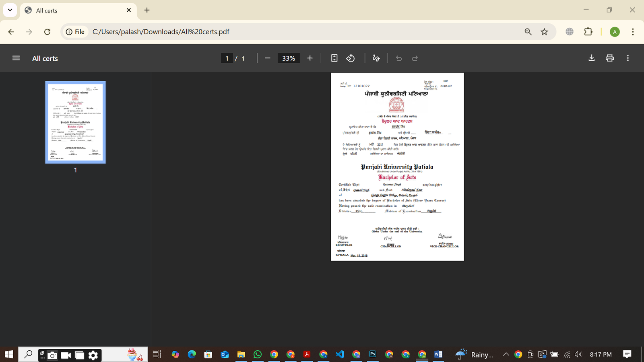Reload the page

point(47,32)
